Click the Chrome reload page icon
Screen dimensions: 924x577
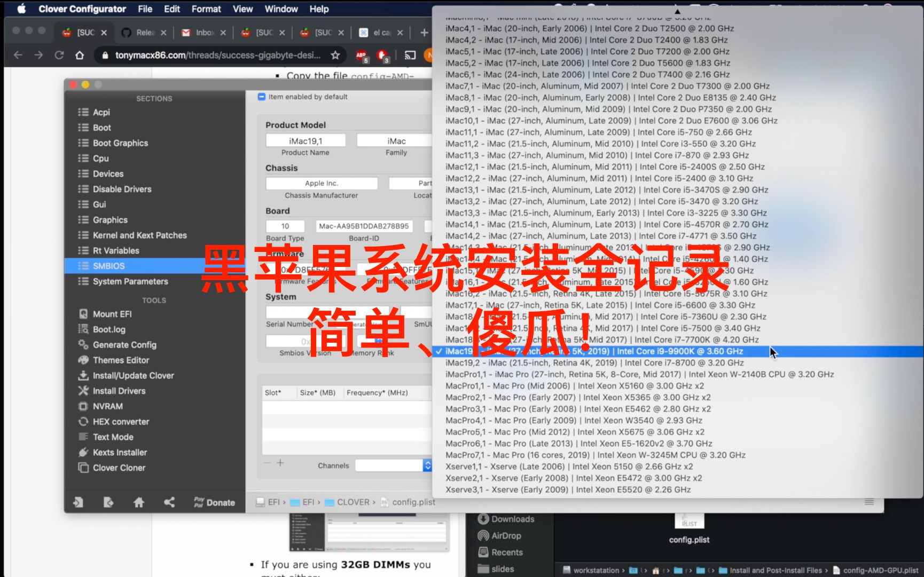pyautogui.click(x=59, y=55)
